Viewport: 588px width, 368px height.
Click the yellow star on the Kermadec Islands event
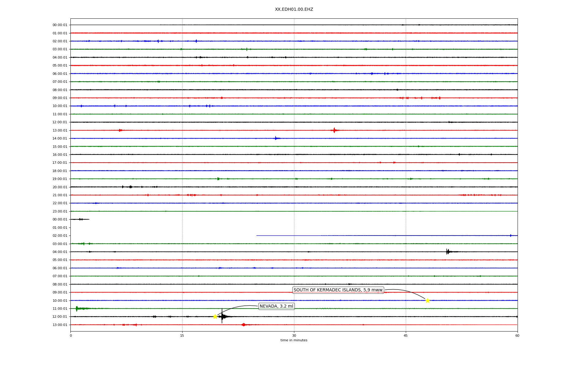coord(428,301)
